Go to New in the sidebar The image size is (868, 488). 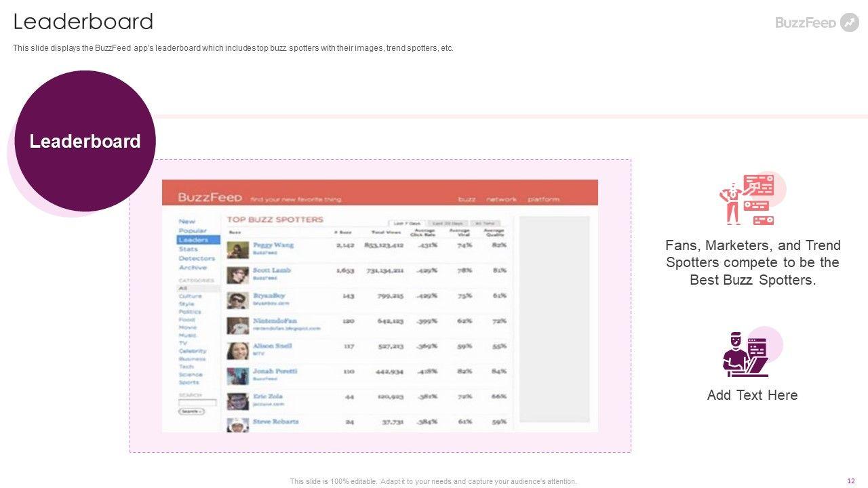pyautogui.click(x=186, y=222)
